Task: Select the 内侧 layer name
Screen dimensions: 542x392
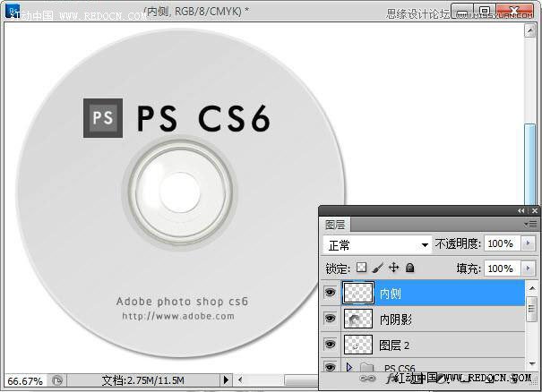Action: tap(391, 294)
